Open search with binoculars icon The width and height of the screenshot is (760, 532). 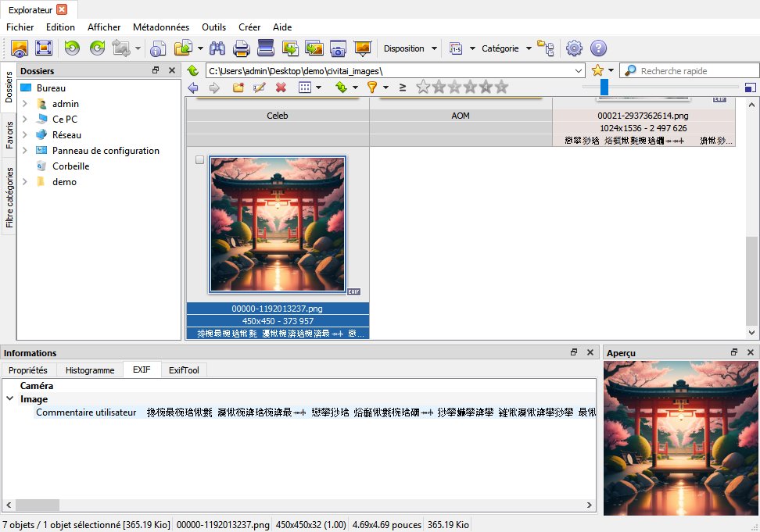point(217,48)
